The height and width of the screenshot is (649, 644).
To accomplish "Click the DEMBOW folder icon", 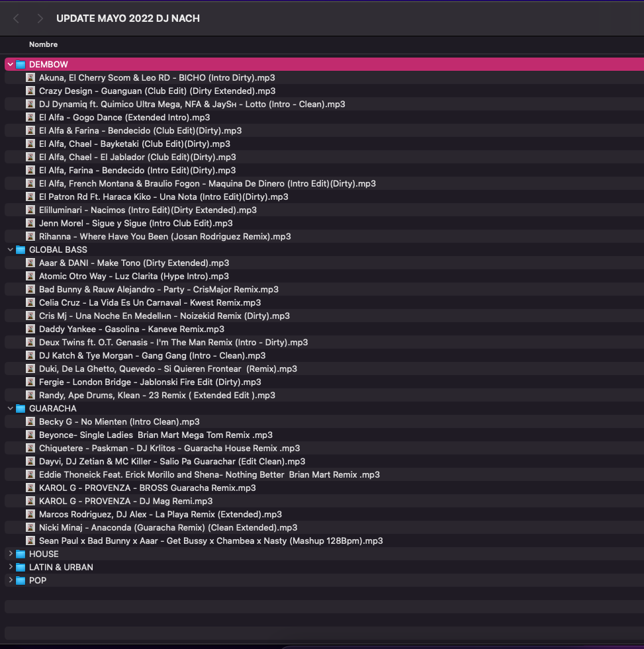I will tap(21, 65).
